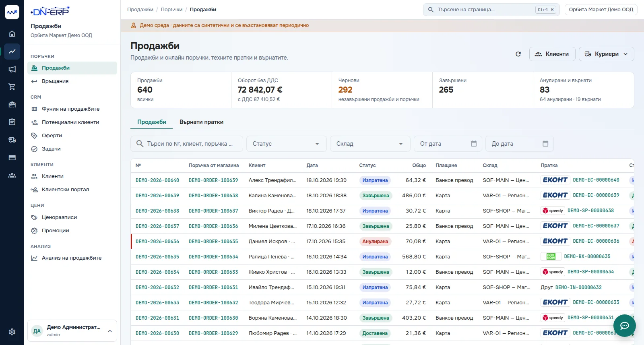This screenshot has height=345, width=644.
Task: Click the calendar icon in the От дата field
Action: (x=474, y=144)
